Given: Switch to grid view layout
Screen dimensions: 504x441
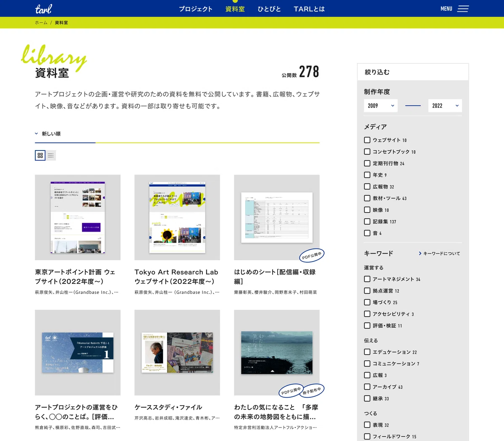Looking at the screenshot, I should coord(40,156).
